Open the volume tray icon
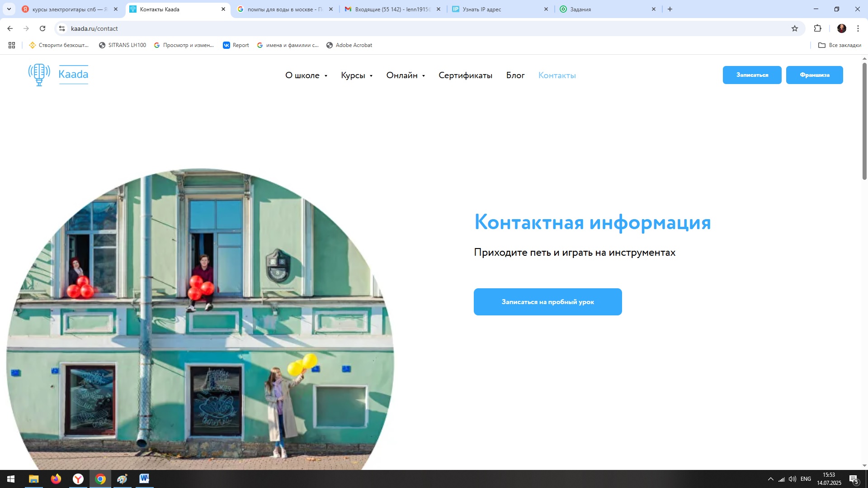 tap(793, 479)
